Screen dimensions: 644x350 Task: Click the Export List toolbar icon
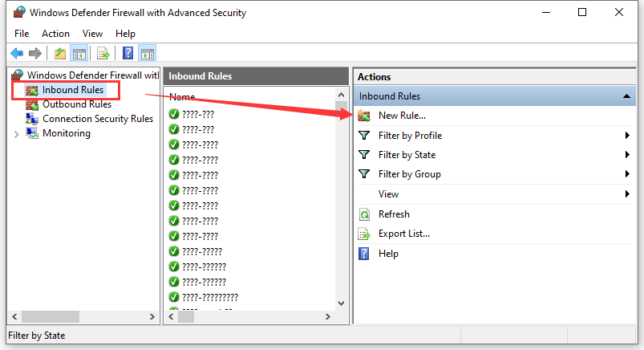coord(103,54)
